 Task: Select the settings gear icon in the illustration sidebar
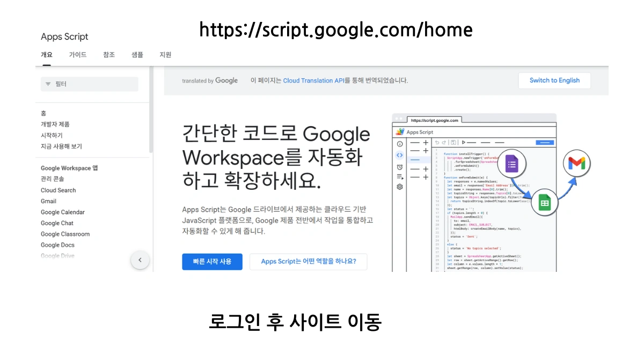coord(399,187)
